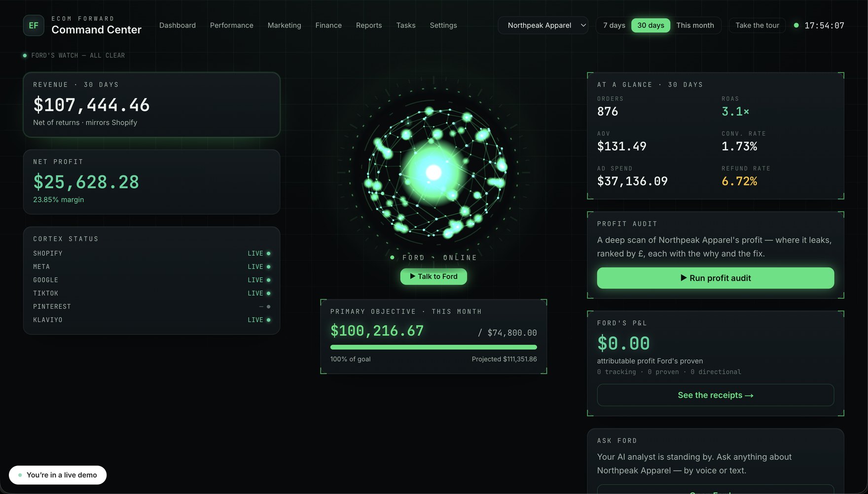Click the Ford's P&L value $0.00
Viewport: 868px width, 494px height.
623,343
